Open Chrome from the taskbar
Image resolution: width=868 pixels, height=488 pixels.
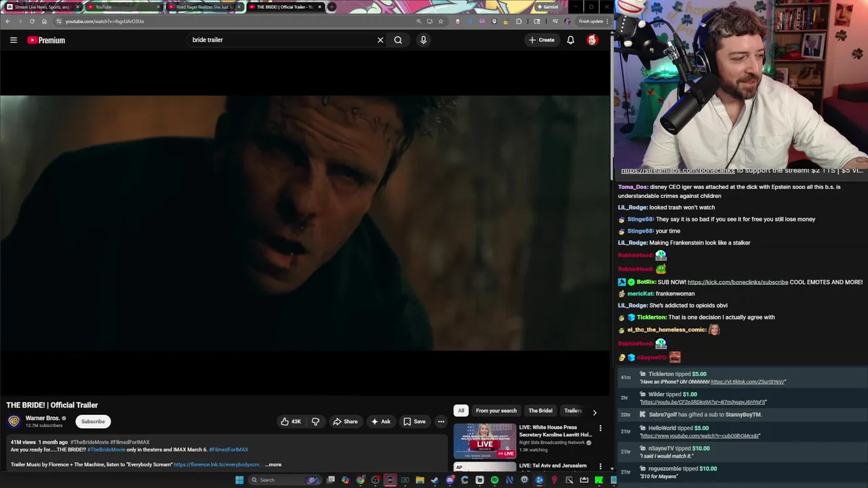(x=360, y=480)
